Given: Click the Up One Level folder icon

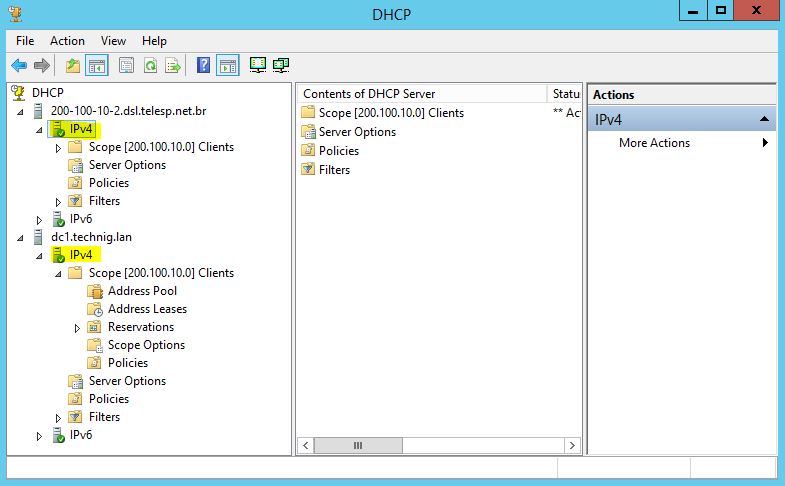Looking at the screenshot, I should click(x=73, y=65).
